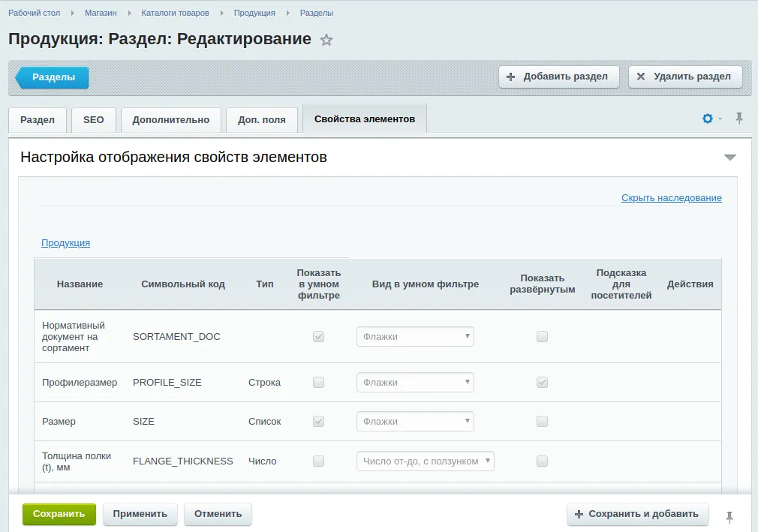Switch to the SEO tab

(x=93, y=119)
